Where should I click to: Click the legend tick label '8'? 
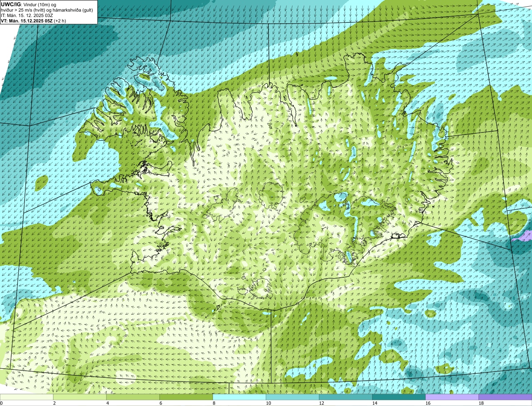click(x=214, y=403)
